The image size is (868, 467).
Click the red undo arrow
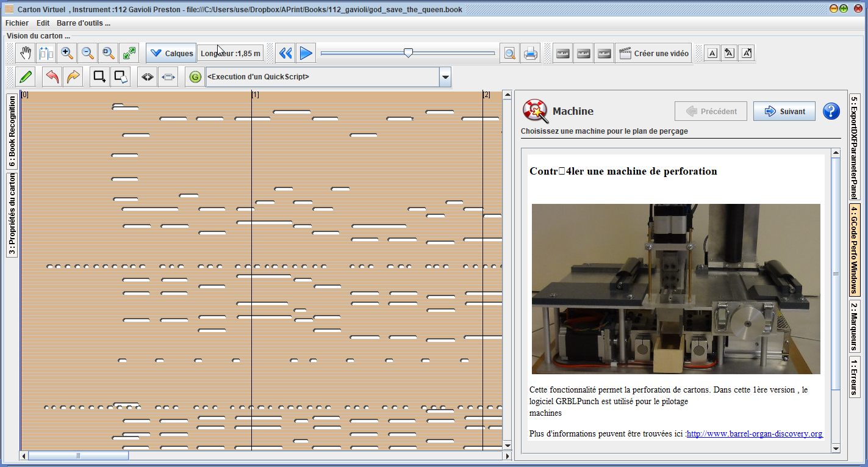[x=52, y=77]
